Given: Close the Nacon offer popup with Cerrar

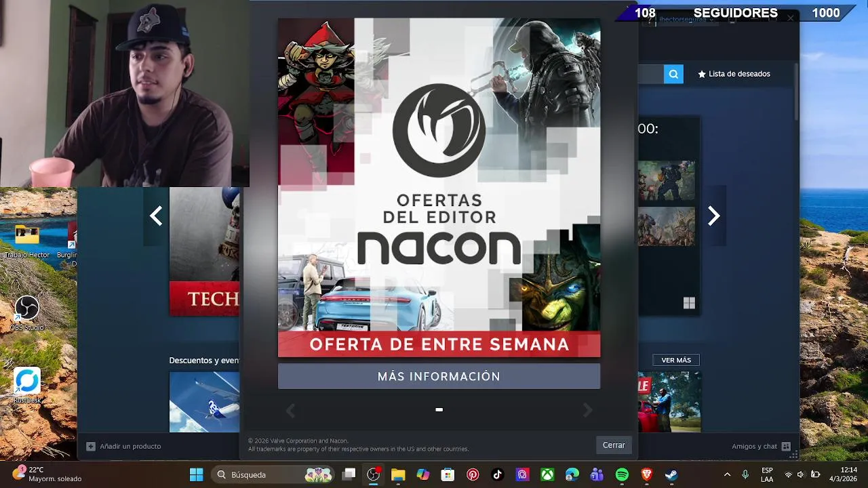Looking at the screenshot, I should tap(614, 445).
